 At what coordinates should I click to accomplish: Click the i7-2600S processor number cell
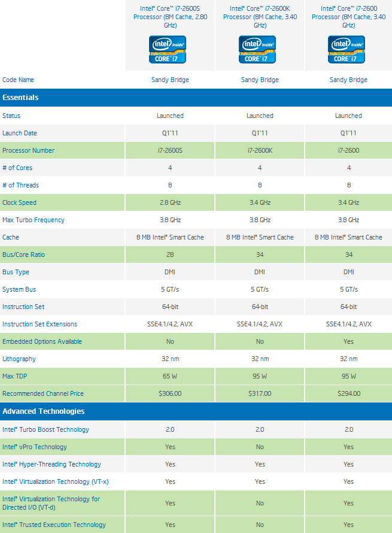click(x=170, y=150)
